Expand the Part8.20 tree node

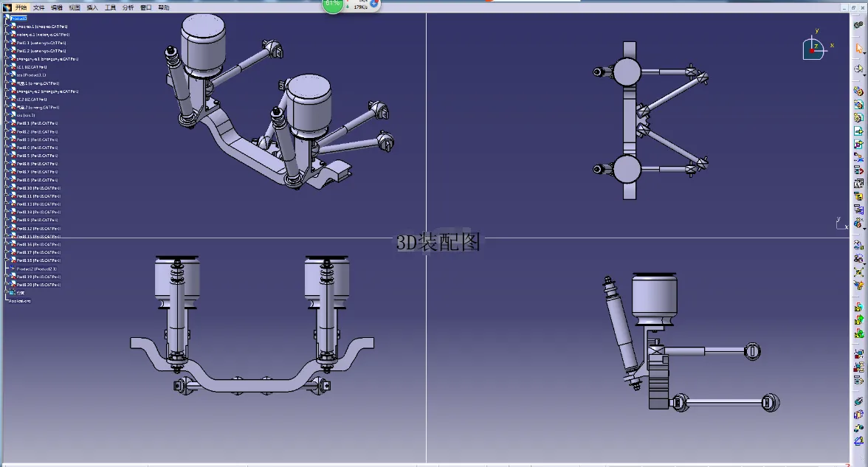point(6,285)
